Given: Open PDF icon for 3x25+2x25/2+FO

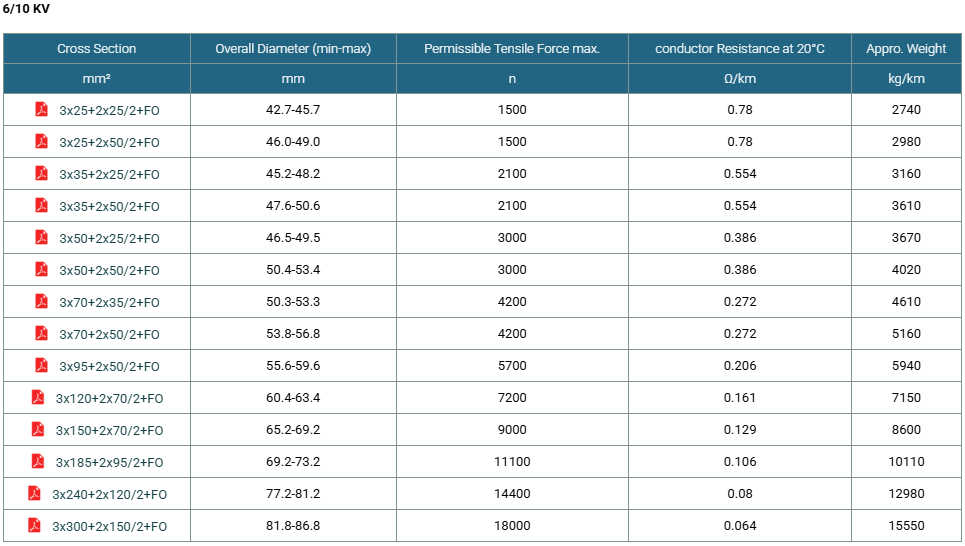Looking at the screenshot, I should (x=41, y=110).
